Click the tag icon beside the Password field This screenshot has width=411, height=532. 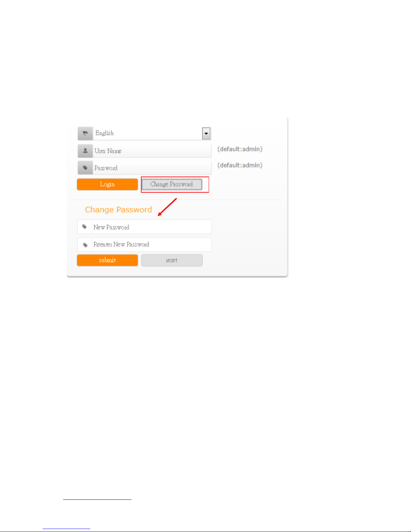[85, 168]
